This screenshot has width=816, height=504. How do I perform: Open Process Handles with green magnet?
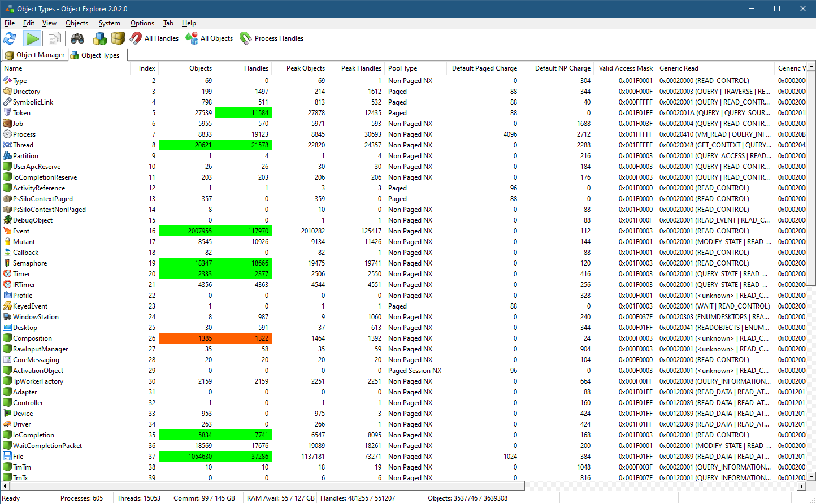tap(272, 38)
